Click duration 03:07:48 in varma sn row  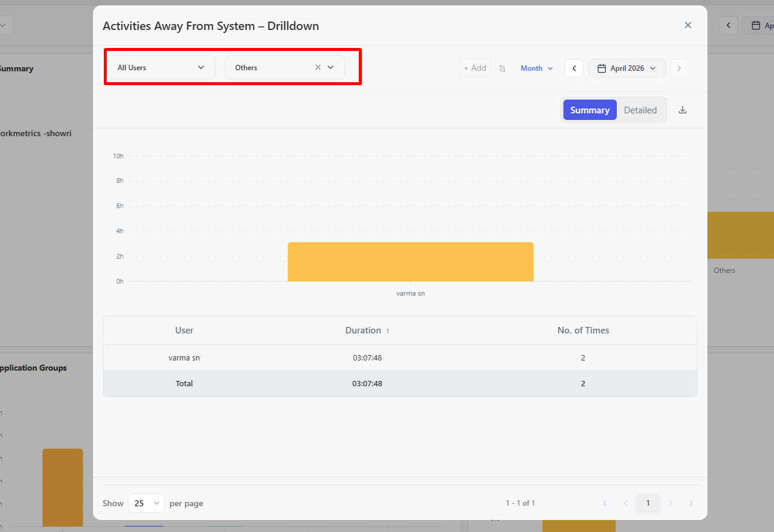point(367,357)
